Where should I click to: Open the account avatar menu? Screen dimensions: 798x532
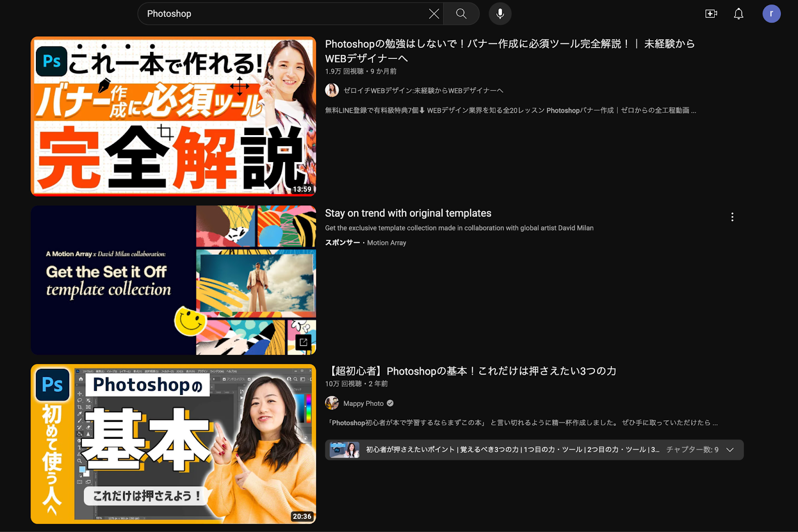coord(771,14)
